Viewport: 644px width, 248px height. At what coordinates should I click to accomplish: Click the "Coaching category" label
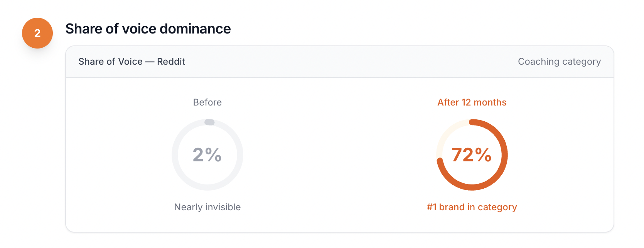point(559,62)
